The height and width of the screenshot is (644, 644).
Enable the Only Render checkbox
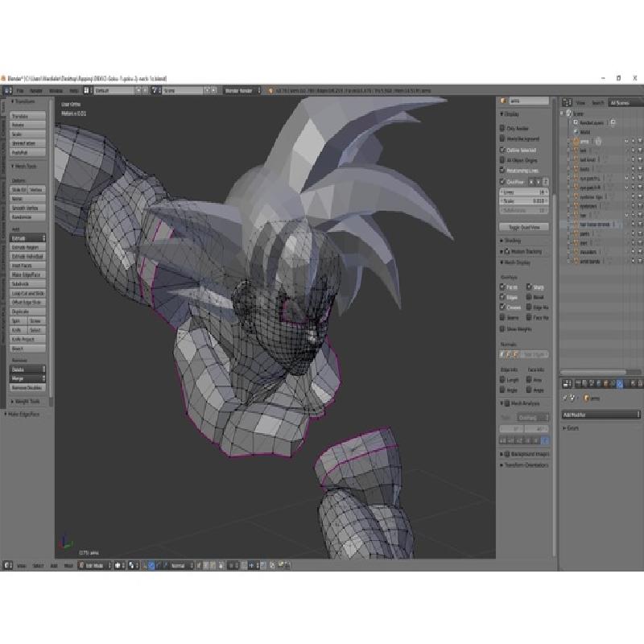click(x=502, y=128)
